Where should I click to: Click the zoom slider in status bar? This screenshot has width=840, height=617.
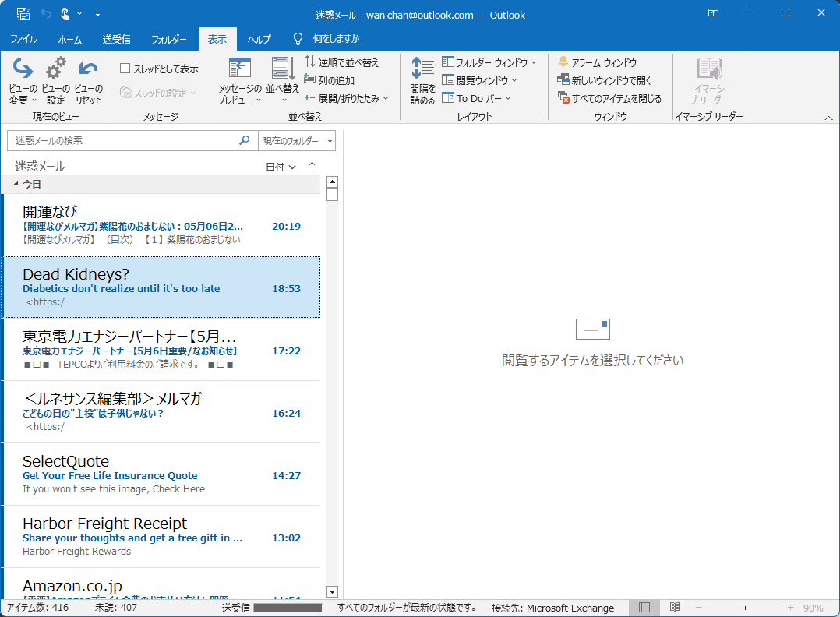745,608
